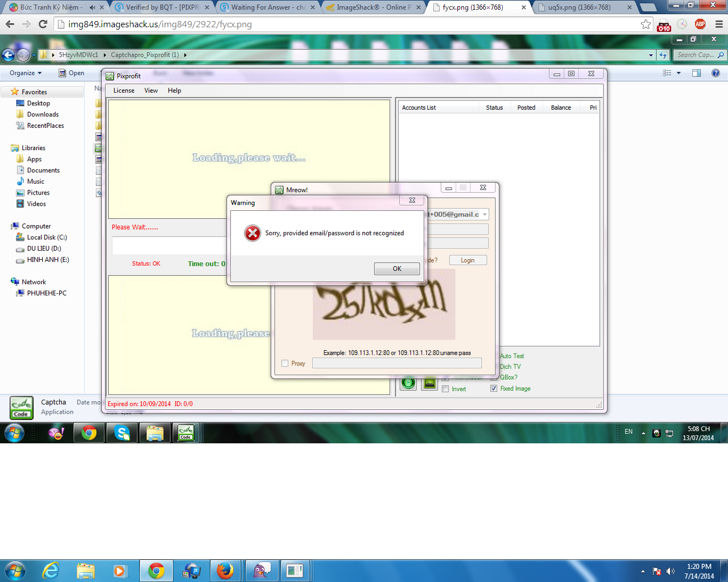Open the Explorer view options dropdown arrow
This screenshot has height=582, width=728.
[679, 73]
